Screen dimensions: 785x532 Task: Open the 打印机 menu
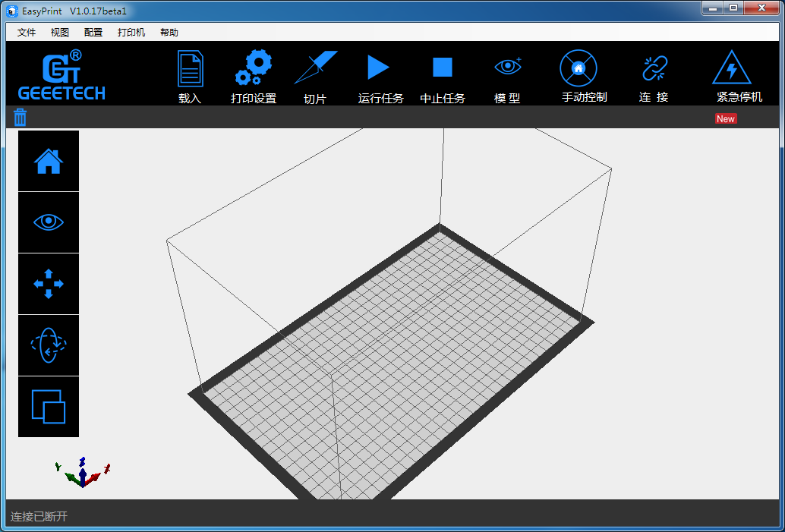[131, 33]
